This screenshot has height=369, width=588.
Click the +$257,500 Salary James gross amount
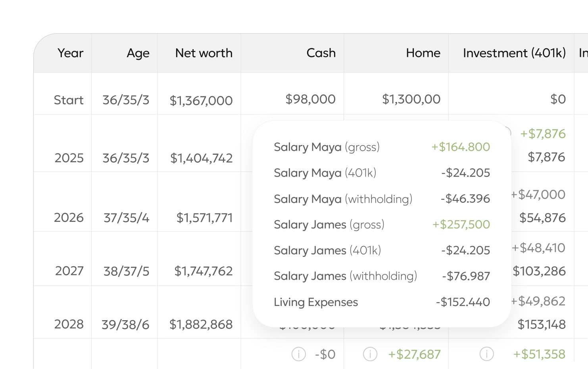[461, 225]
